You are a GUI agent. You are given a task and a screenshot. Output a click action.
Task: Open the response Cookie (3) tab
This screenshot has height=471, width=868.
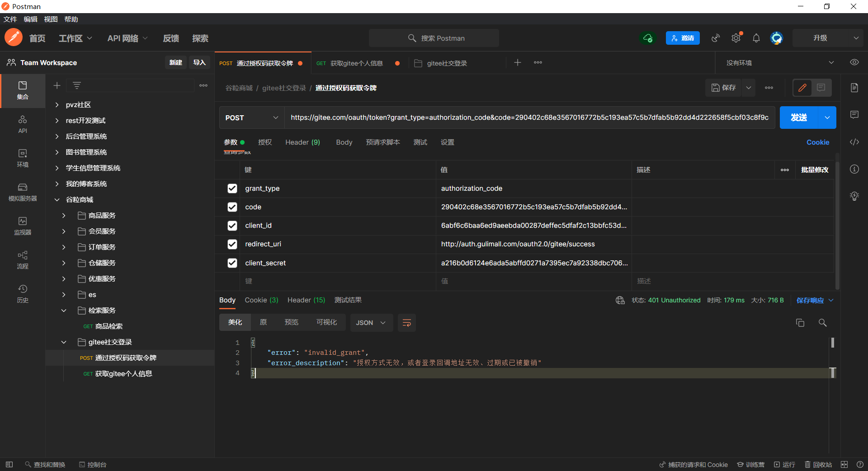261,300
